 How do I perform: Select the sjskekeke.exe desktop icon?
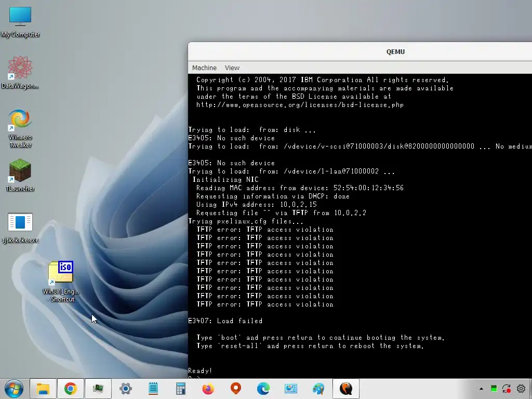click(x=20, y=228)
